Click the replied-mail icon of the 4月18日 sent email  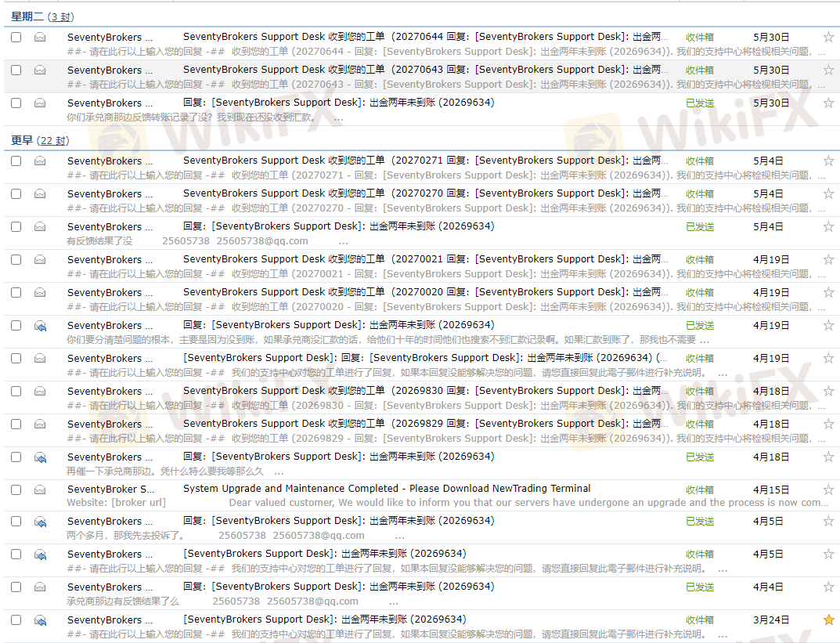point(40,457)
